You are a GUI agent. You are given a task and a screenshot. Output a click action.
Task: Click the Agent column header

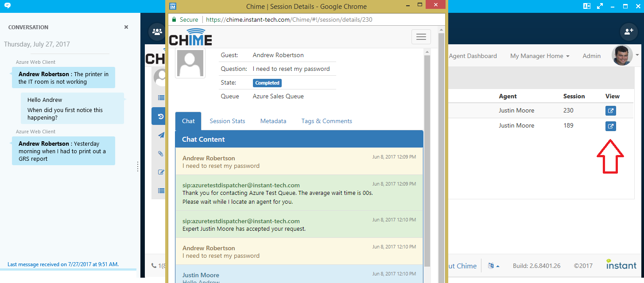click(x=508, y=96)
